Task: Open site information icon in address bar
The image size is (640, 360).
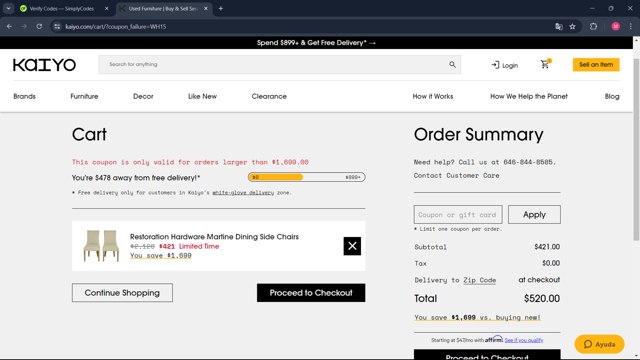Action: [57, 27]
